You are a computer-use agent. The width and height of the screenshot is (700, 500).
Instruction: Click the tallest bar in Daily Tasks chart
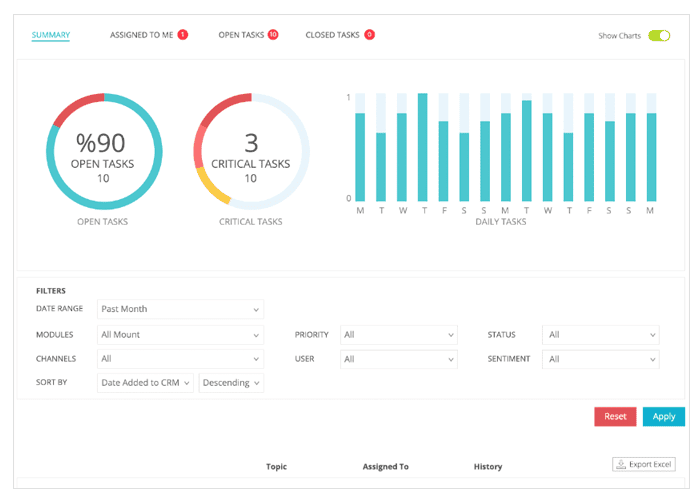pos(422,147)
